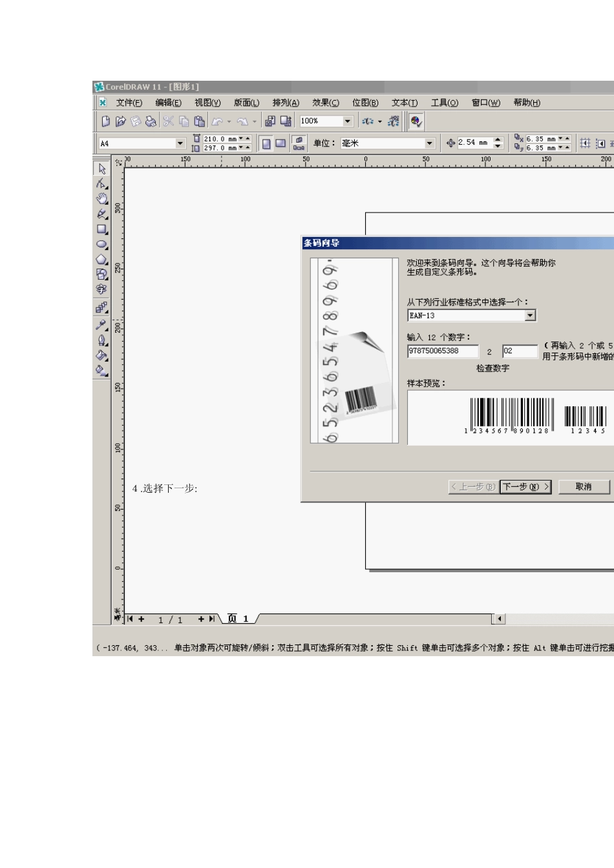Screen dimensions: 614x868
Task: Click the horizontal scrollbar left arrow
Action: tap(498, 619)
